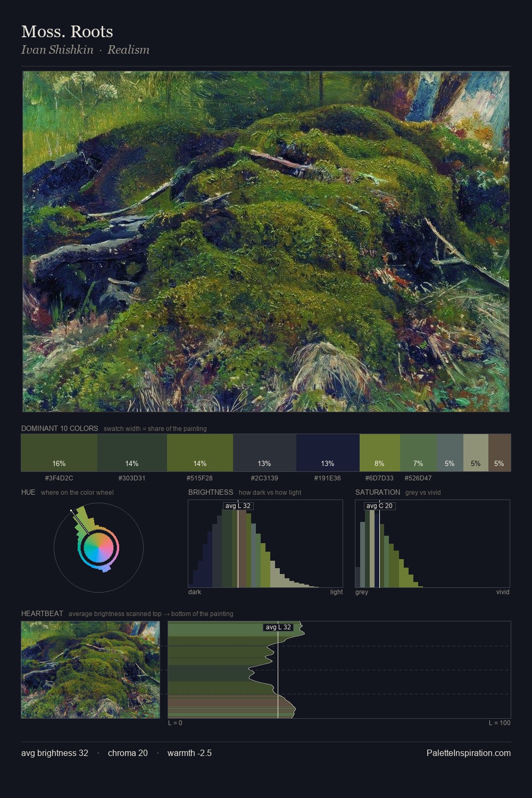Screen dimensions: 532x798
Task: Click the chroma 20 footer stat
Action: click(128, 753)
